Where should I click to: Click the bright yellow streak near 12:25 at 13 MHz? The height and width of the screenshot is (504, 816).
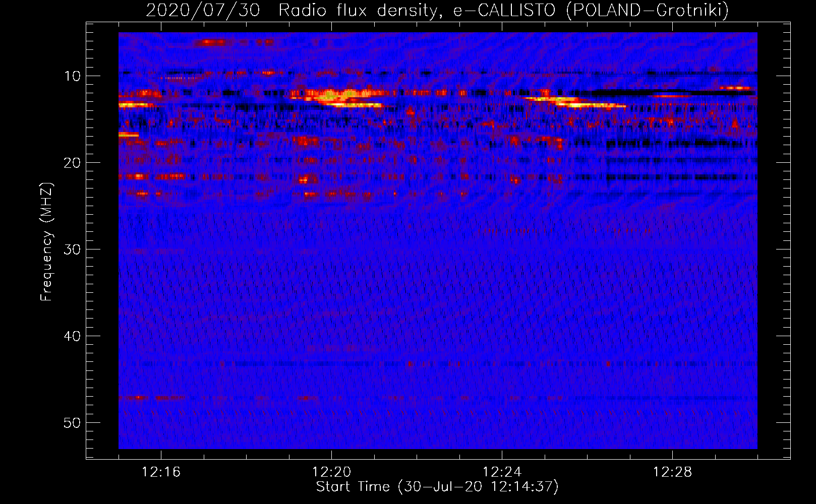point(575,103)
